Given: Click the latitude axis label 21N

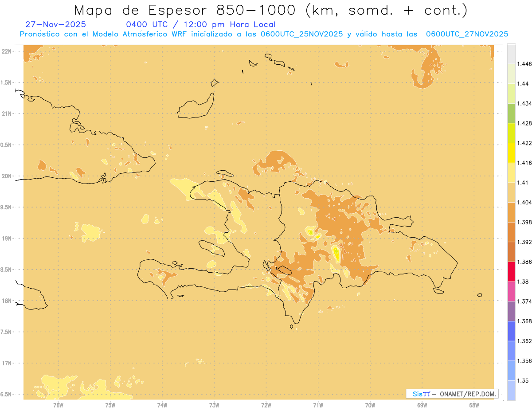Looking at the screenshot, I should coord(7,114).
